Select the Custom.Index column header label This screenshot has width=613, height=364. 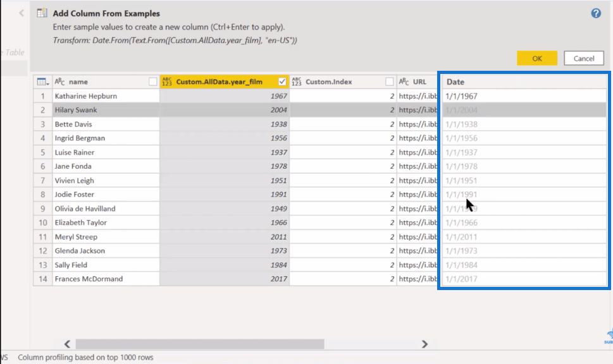click(329, 82)
